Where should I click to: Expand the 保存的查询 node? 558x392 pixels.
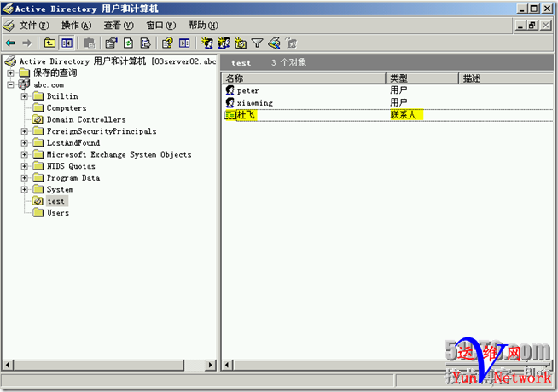point(11,73)
